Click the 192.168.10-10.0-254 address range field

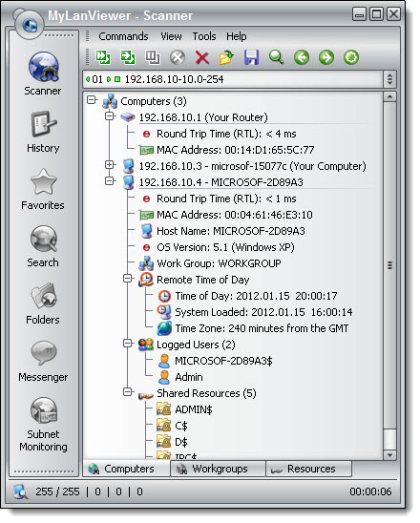coord(234,79)
